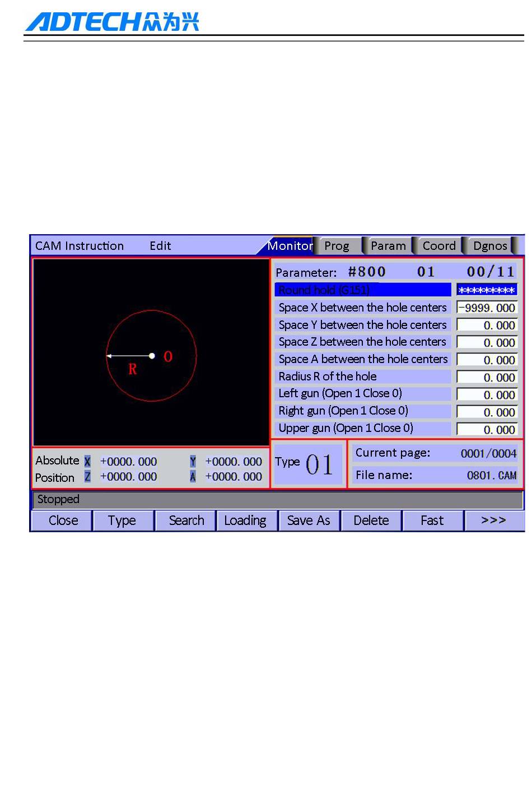532x795 pixels.
Task: Click 'Space X between the hole centers' label
Action: tap(362, 308)
